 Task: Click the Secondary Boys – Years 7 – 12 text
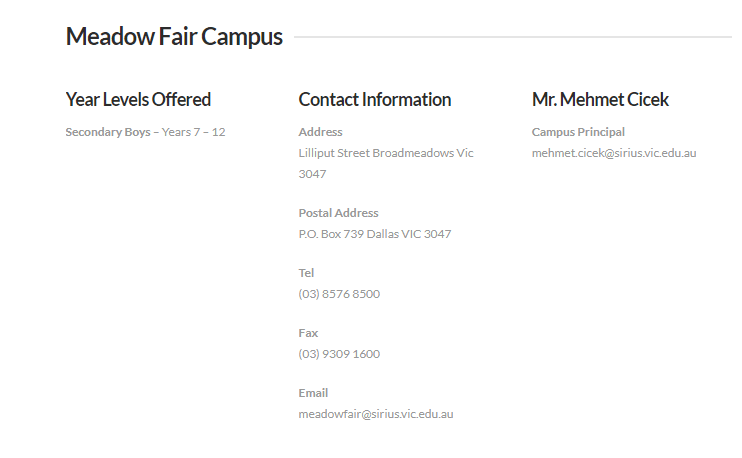(145, 132)
